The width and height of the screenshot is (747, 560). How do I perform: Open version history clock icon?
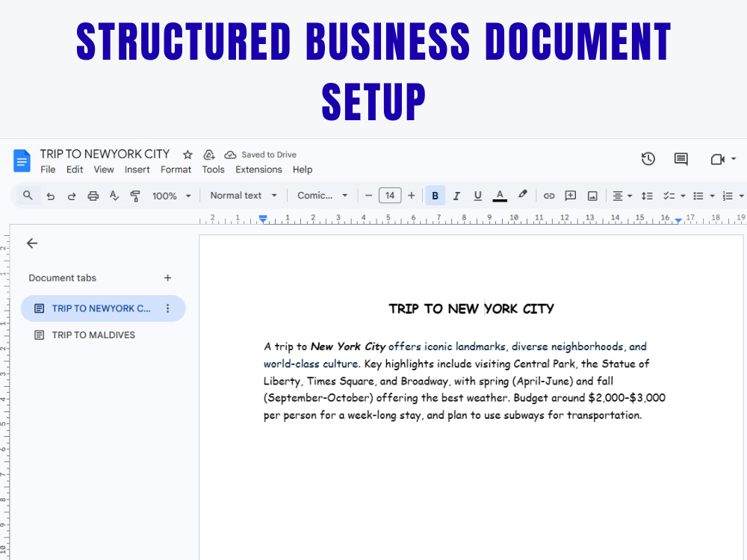click(648, 159)
